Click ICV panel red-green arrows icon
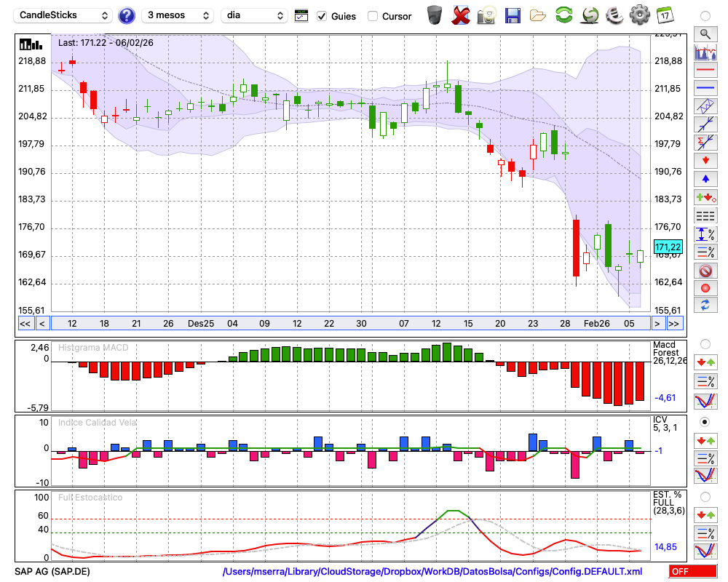 tap(705, 440)
